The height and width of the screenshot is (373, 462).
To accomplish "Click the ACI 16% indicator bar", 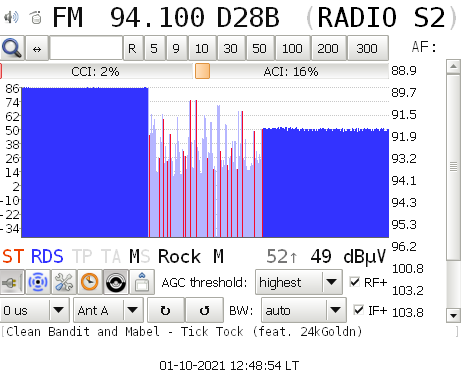I will point(292,71).
